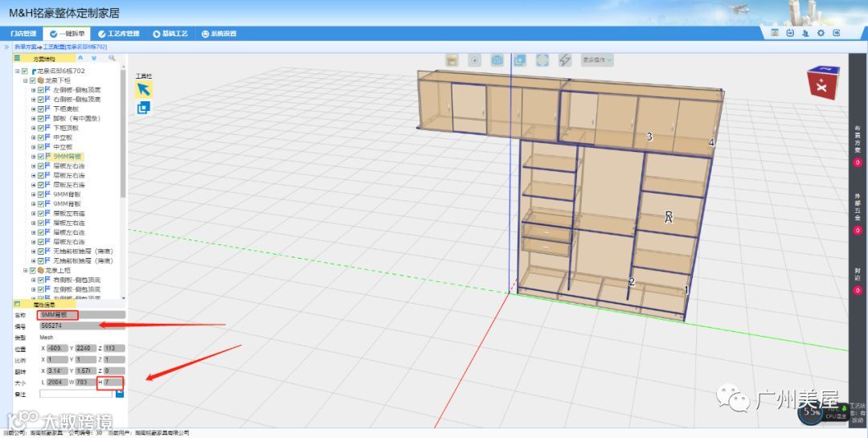Select the 一键拆单 tab
The image size is (868, 438).
68,34
